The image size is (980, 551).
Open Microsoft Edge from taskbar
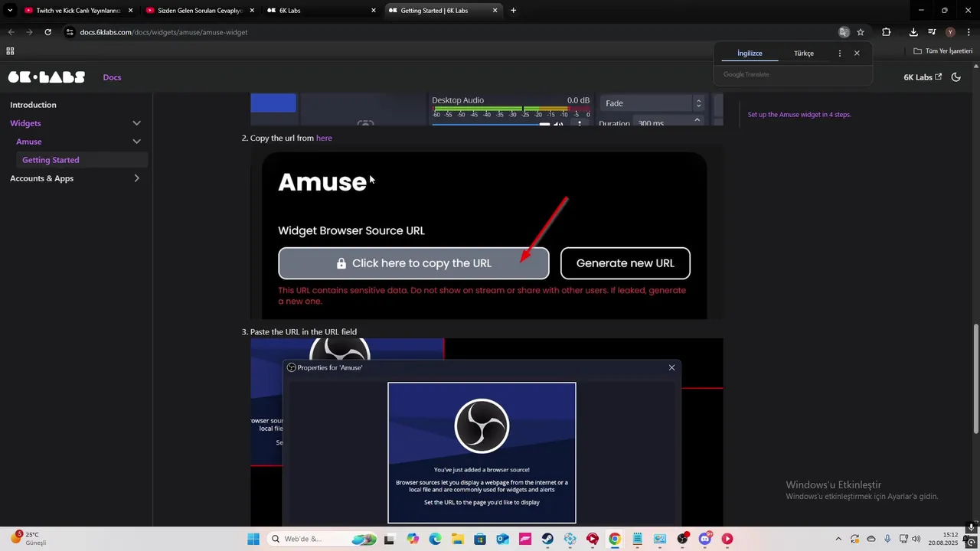436,539
